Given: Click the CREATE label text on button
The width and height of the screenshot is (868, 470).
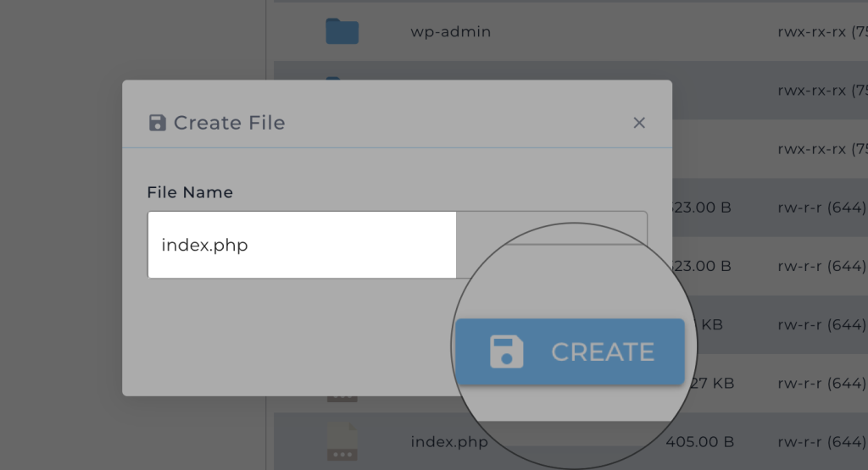Looking at the screenshot, I should 603,352.
